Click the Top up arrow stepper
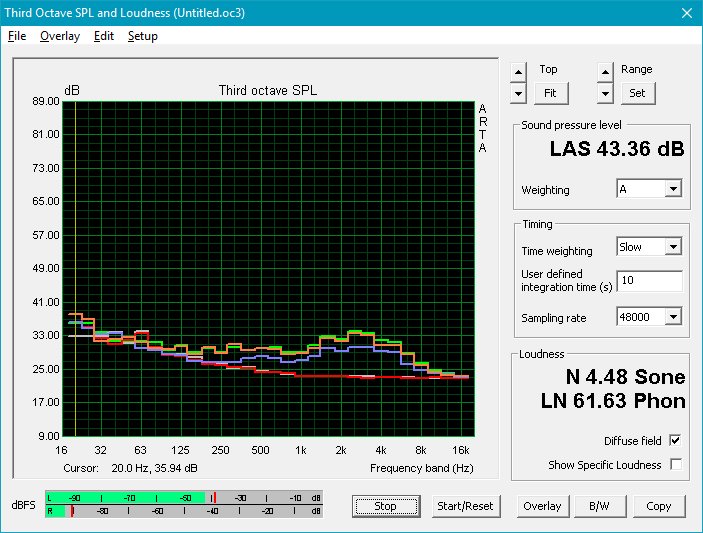 click(518, 72)
